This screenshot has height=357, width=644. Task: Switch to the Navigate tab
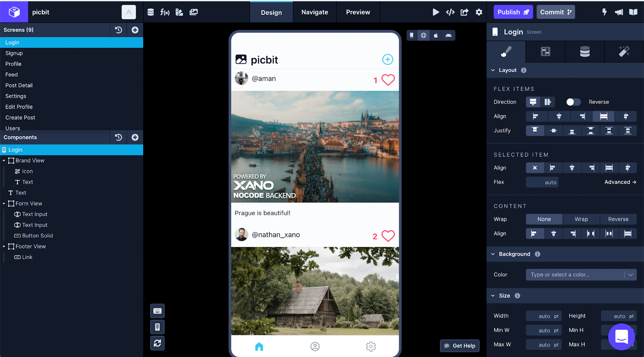pos(314,12)
